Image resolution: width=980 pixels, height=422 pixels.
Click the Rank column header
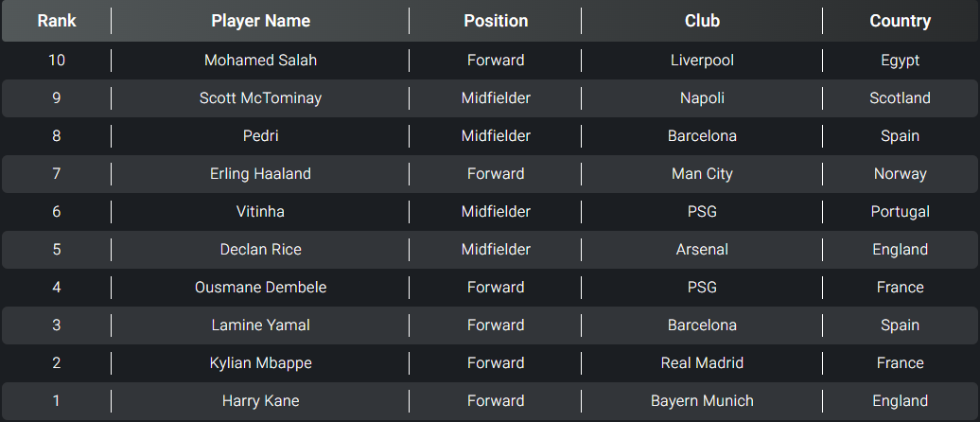pyautogui.click(x=57, y=21)
